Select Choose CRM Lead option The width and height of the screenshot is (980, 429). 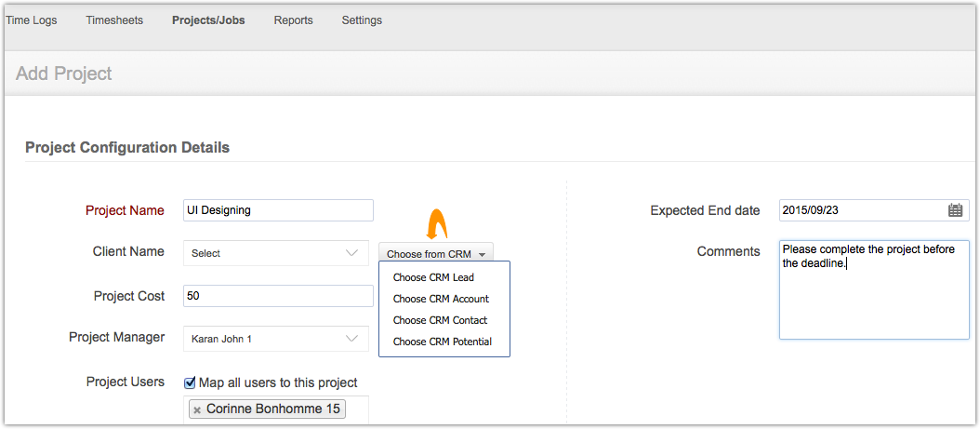click(433, 277)
